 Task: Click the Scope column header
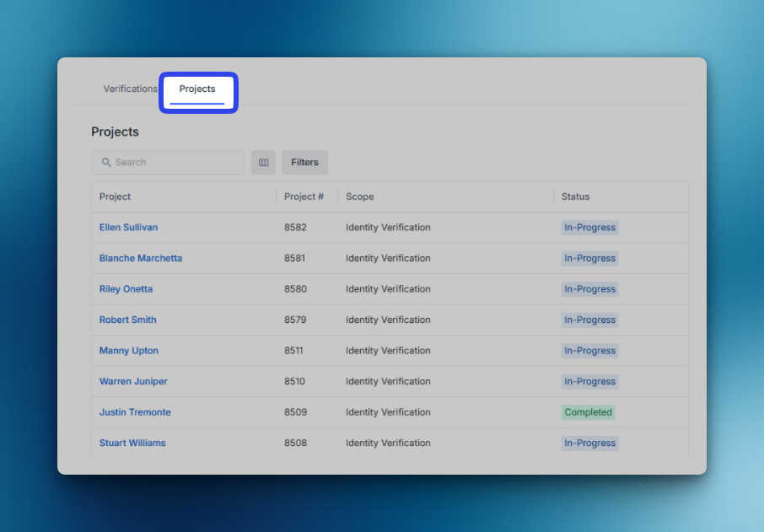pyautogui.click(x=359, y=196)
